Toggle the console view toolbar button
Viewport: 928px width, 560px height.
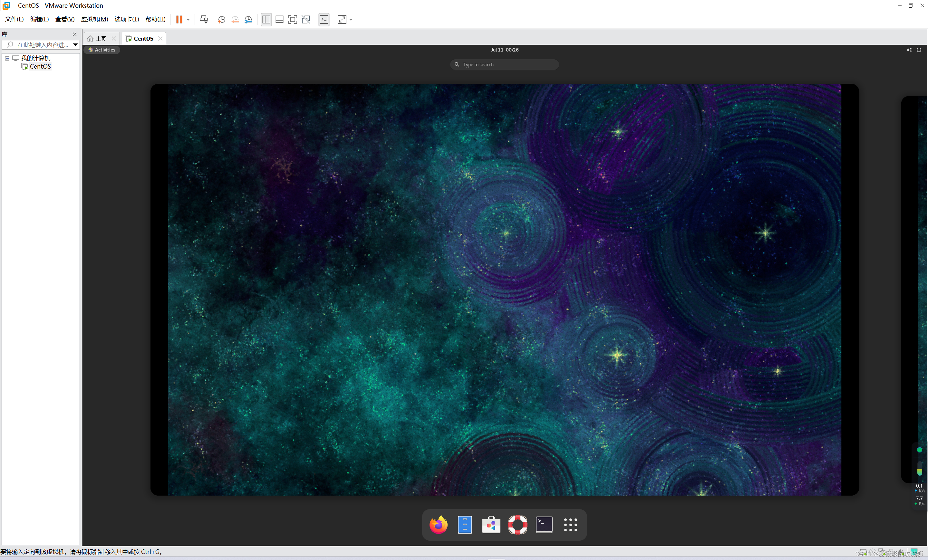[x=324, y=20]
